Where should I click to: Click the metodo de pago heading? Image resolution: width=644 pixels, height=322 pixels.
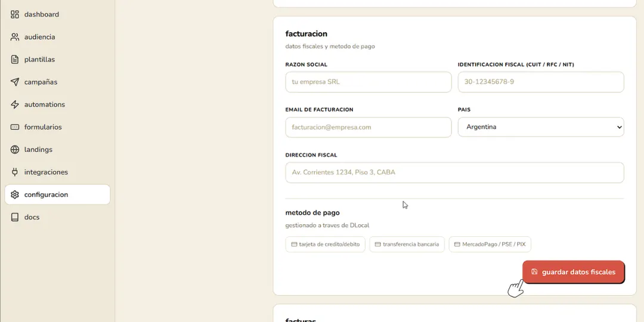[312, 213]
